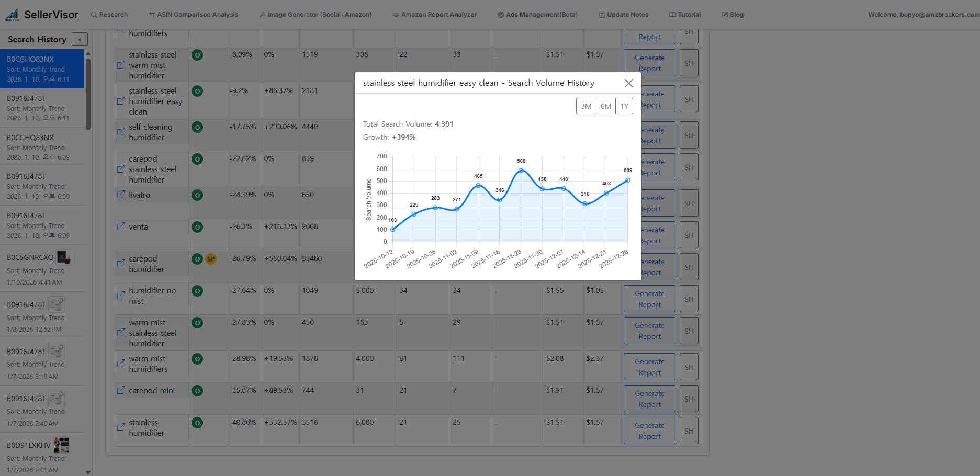Select the 6M time range

(x=605, y=106)
